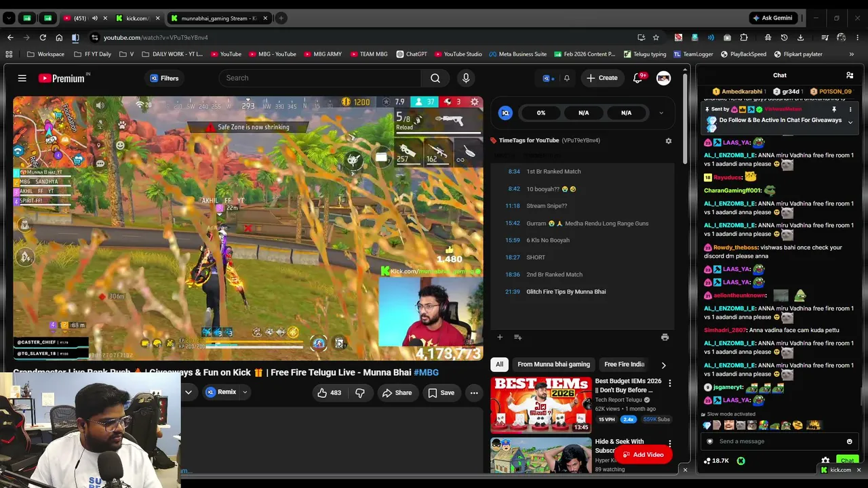Dislike the video
The width and height of the screenshot is (868, 488).
(360, 392)
